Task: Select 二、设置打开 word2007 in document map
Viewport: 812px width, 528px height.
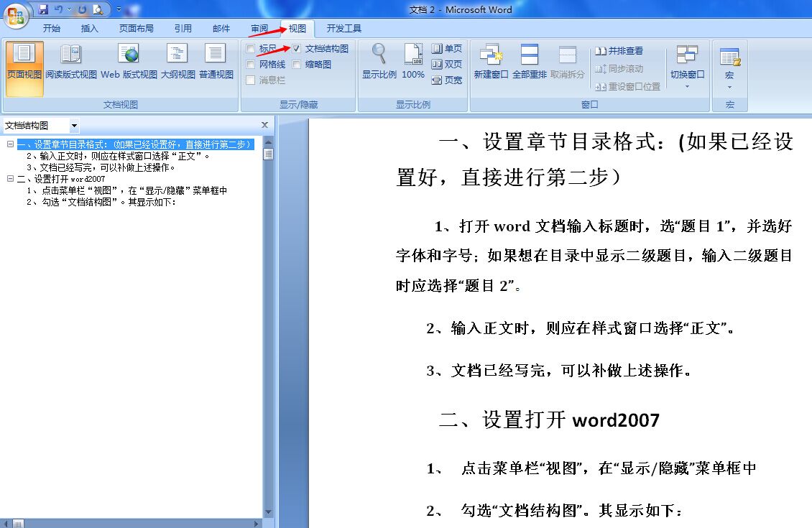Action: pyautogui.click(x=61, y=179)
